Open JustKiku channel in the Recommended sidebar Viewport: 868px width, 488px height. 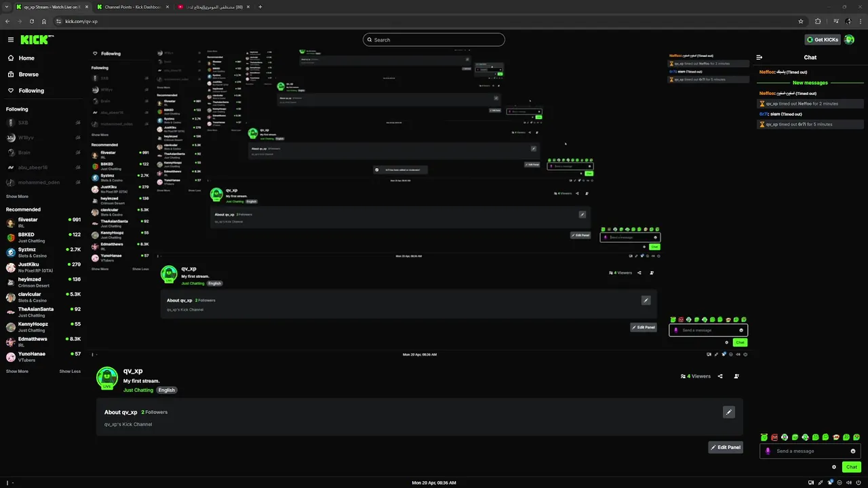coord(43,267)
